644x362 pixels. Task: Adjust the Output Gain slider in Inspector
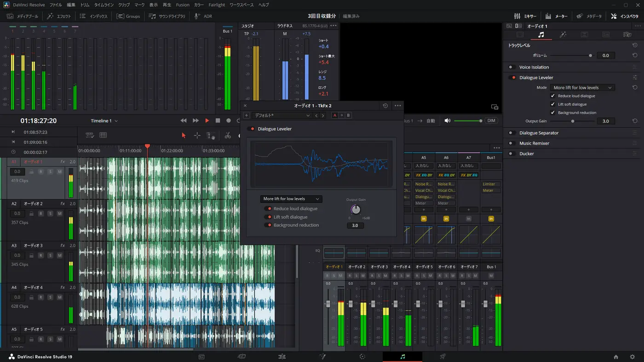click(573, 121)
